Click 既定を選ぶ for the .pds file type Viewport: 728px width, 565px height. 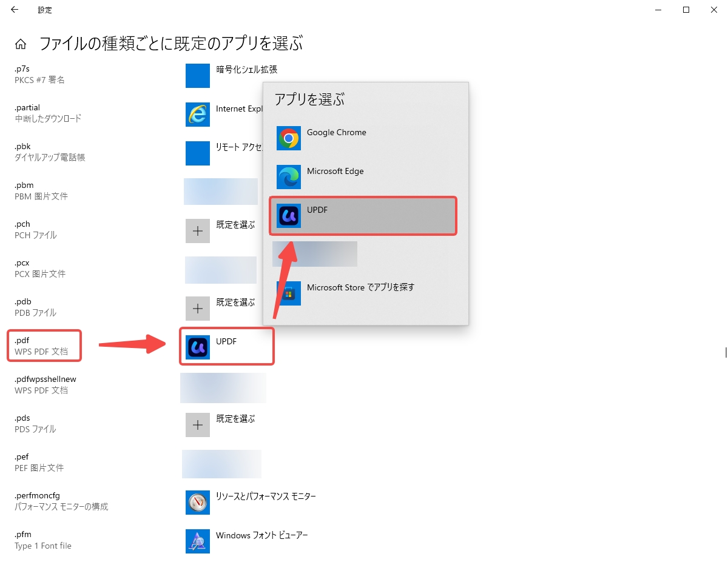(235, 418)
